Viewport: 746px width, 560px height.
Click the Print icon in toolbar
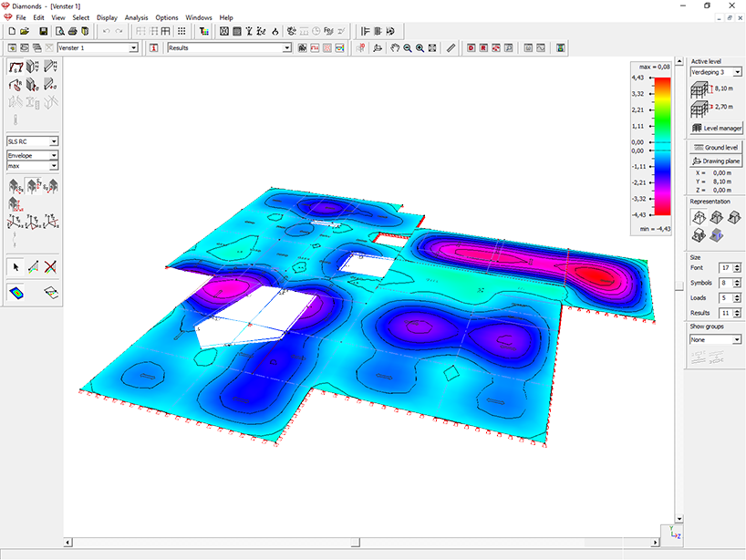tap(72, 31)
